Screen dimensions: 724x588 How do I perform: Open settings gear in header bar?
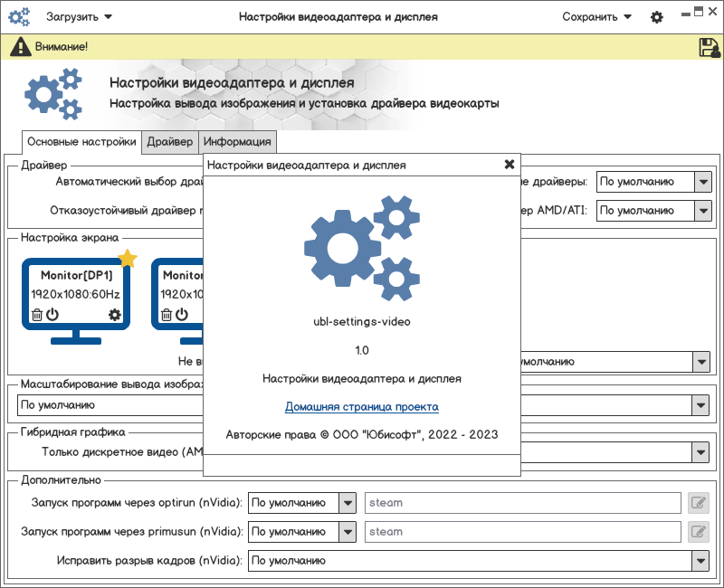click(657, 17)
